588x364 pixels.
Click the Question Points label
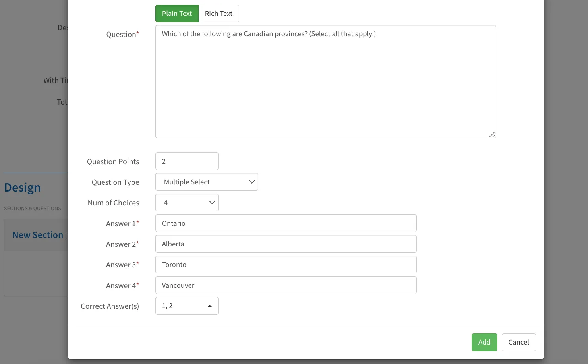113,162
